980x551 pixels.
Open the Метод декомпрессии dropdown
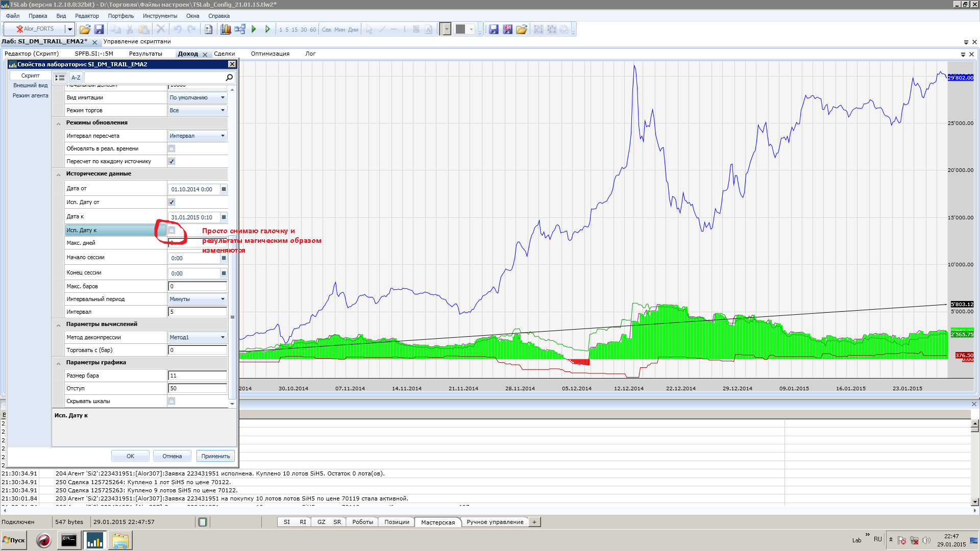coord(223,337)
